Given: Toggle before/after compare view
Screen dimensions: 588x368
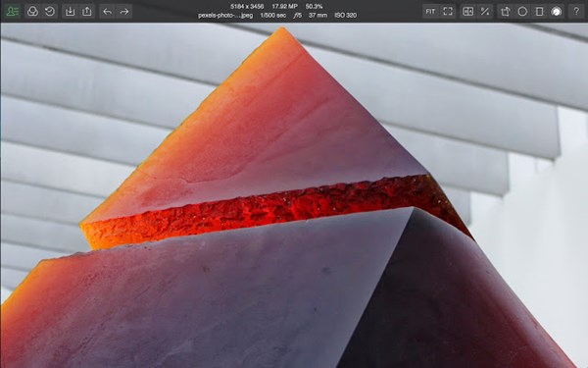Looking at the screenshot, I should (x=468, y=11).
